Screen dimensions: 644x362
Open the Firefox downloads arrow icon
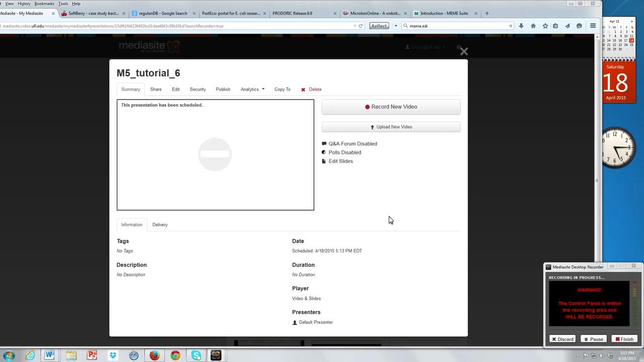coord(521,26)
